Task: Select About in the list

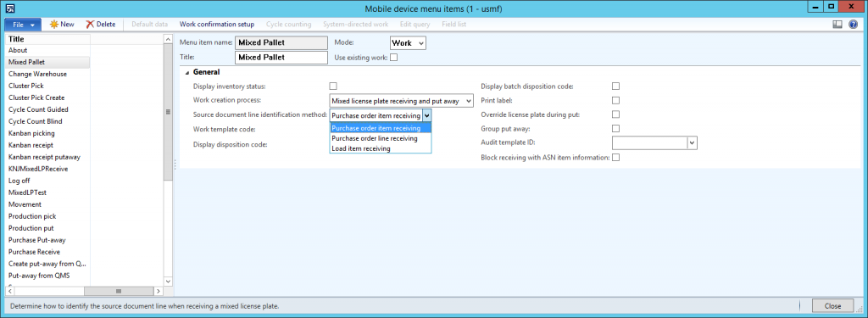Action: (47, 50)
